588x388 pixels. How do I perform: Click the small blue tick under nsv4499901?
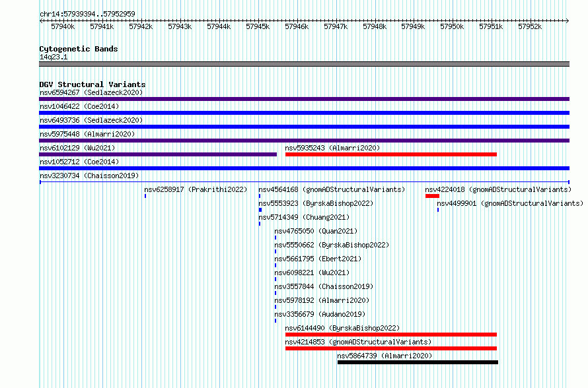tap(438, 210)
